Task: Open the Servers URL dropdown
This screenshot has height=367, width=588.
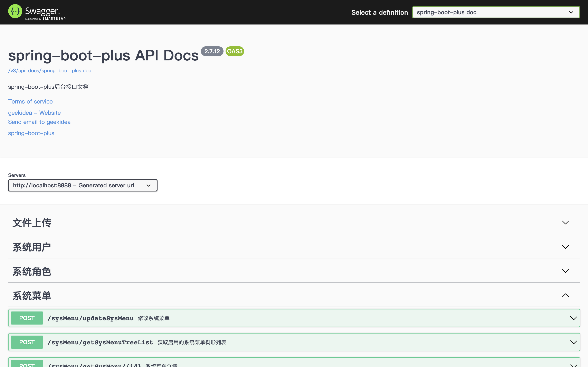Action: pos(83,186)
